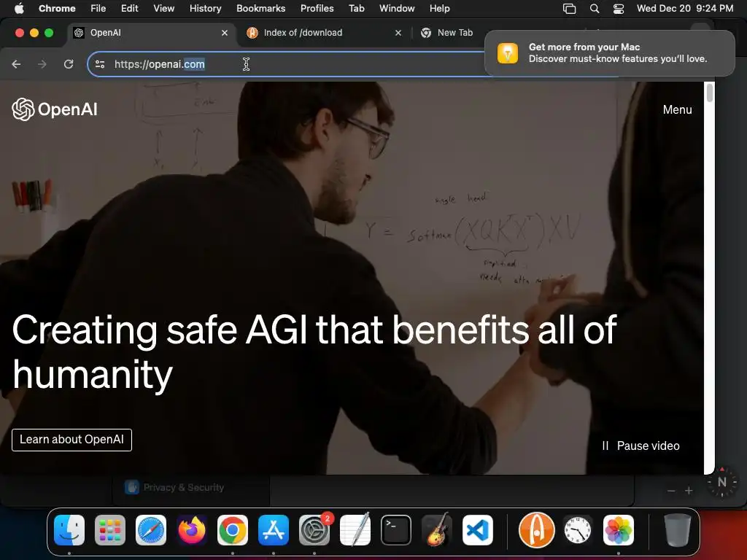
Task: Open Launchpad from the dock
Action: [x=110, y=530]
